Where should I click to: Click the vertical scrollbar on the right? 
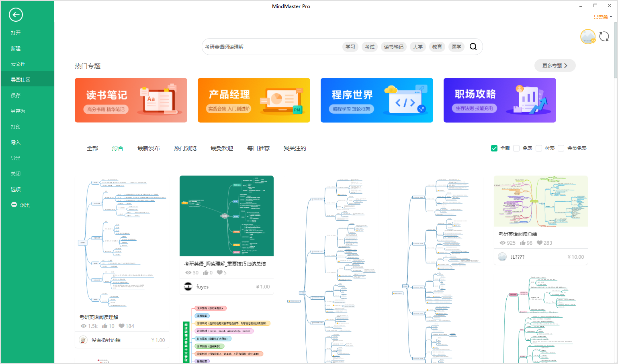pyautogui.click(x=615, y=50)
